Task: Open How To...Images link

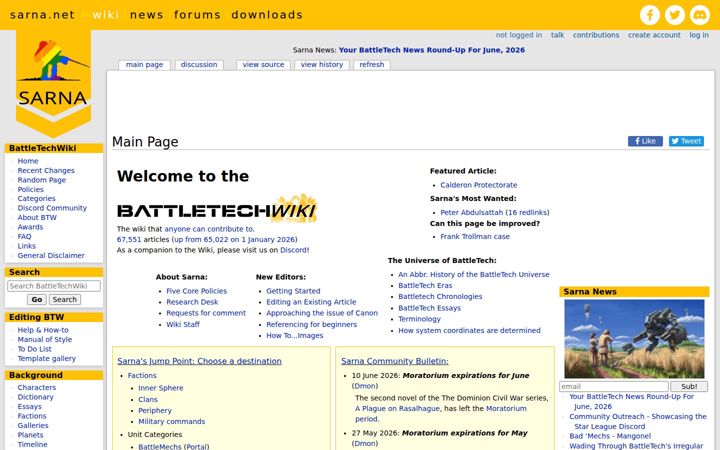Action: [294, 336]
